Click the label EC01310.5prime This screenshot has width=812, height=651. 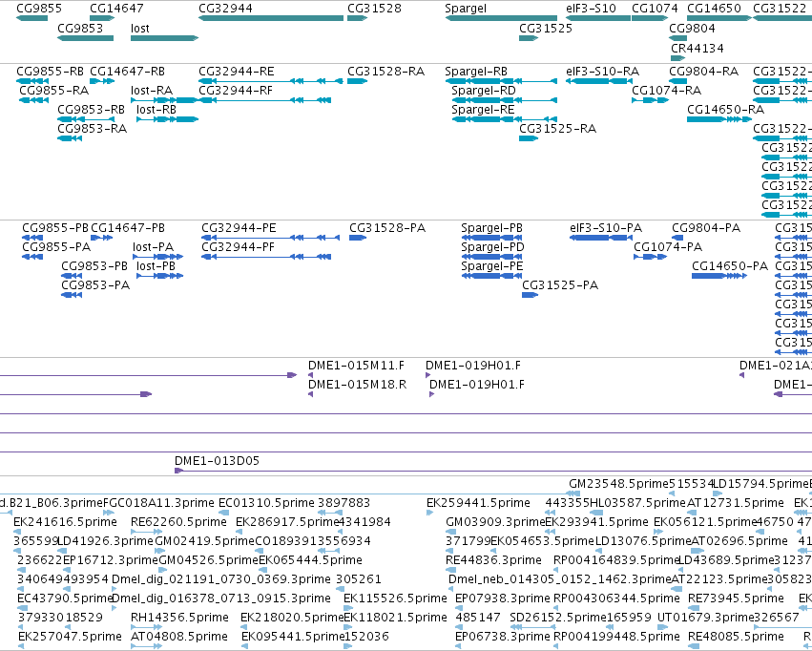click(x=266, y=503)
